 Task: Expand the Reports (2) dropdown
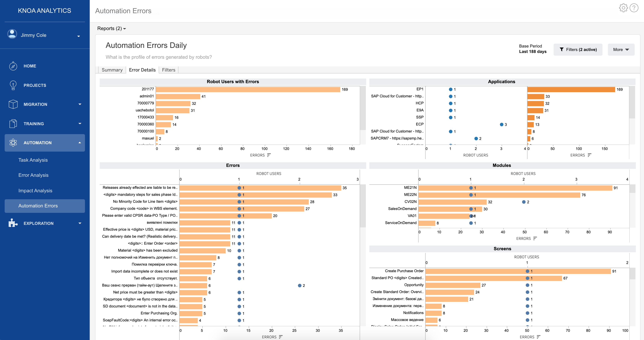(112, 28)
